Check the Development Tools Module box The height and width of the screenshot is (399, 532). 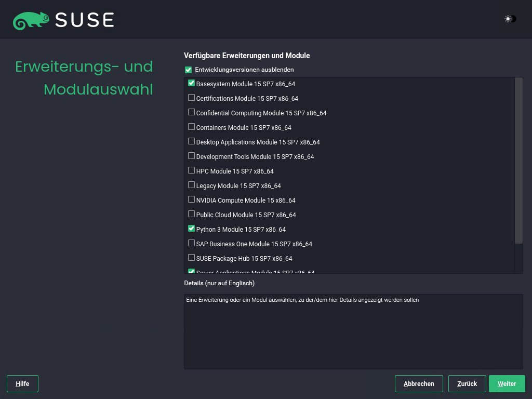click(191, 156)
